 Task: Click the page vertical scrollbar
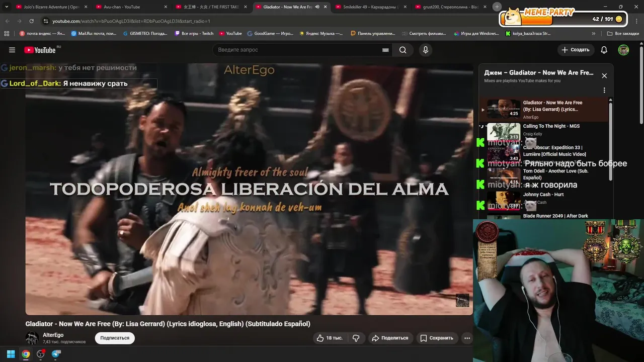coord(641,85)
